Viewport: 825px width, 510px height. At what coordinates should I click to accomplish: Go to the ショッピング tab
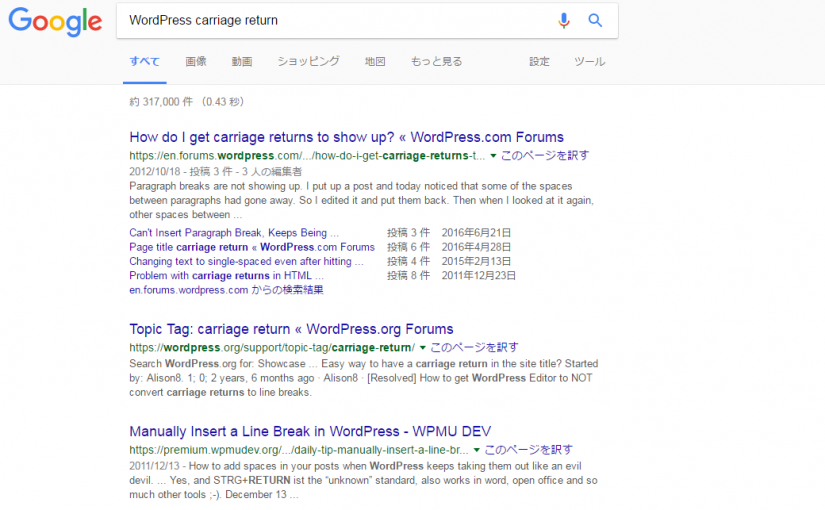click(308, 62)
